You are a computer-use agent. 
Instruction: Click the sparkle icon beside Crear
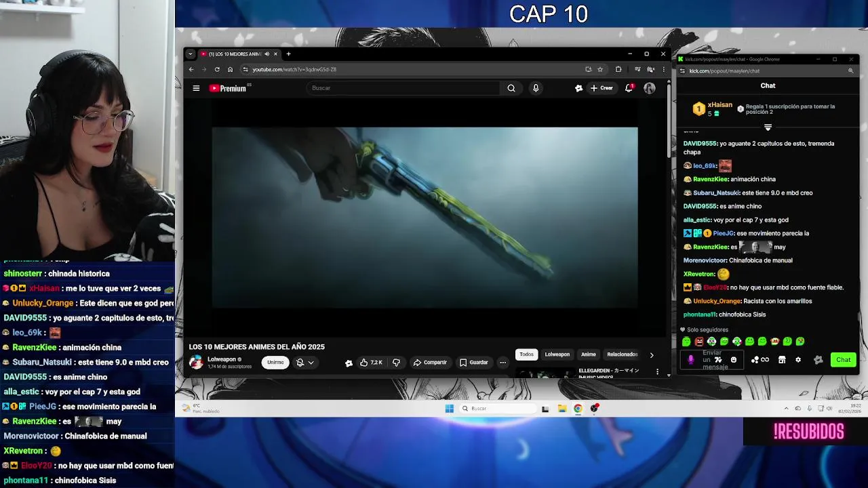(578, 88)
